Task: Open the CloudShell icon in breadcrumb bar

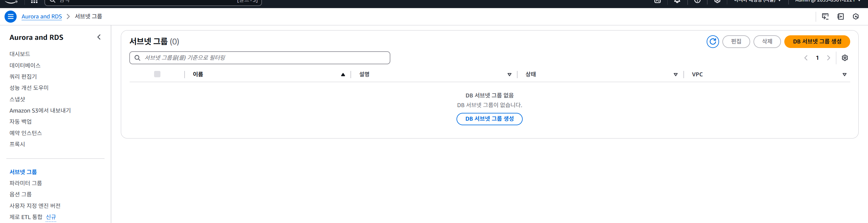Action: [x=825, y=17]
